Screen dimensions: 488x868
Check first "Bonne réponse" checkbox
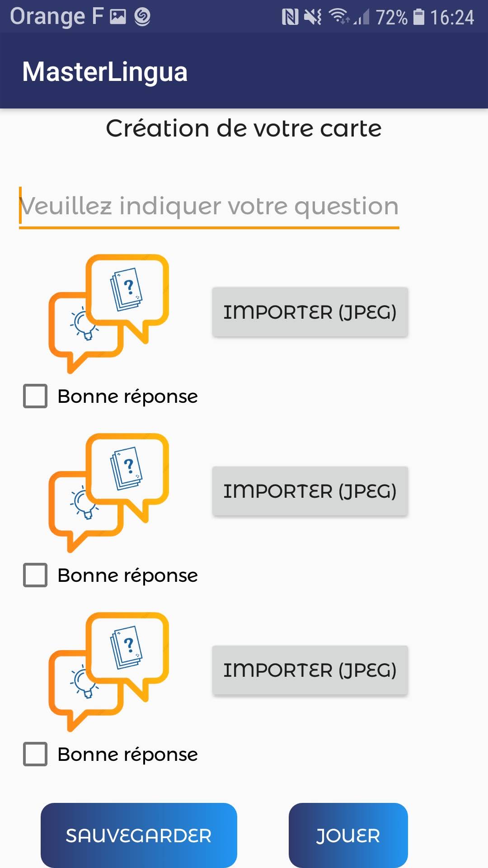(x=35, y=396)
